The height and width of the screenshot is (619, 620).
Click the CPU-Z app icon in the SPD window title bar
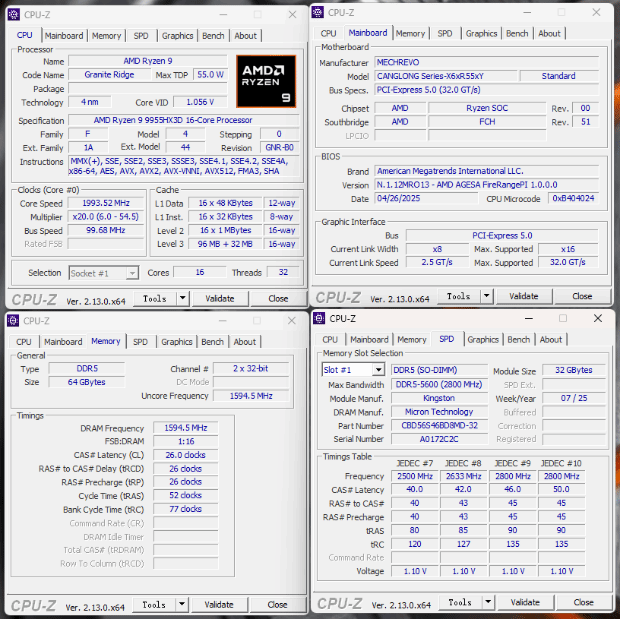319,318
